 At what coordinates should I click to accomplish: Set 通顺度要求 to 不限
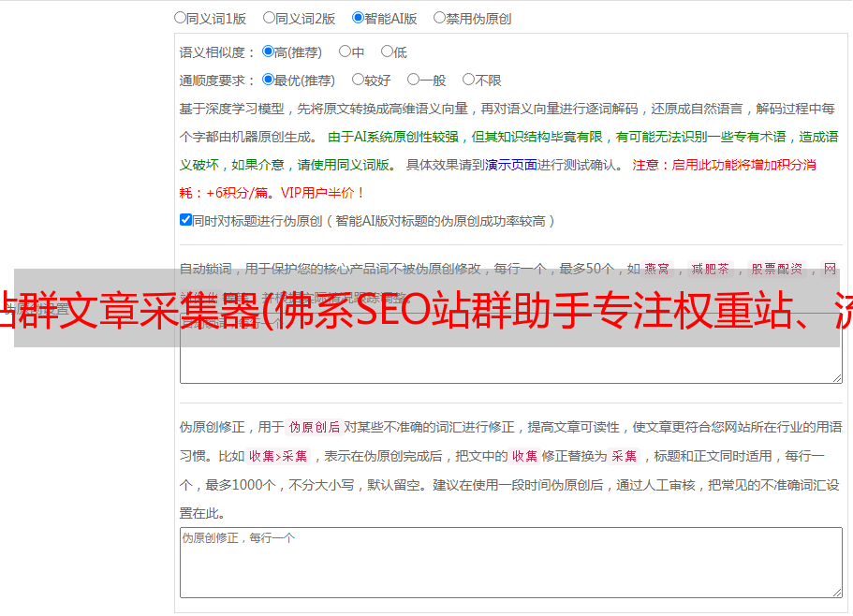click(x=468, y=80)
